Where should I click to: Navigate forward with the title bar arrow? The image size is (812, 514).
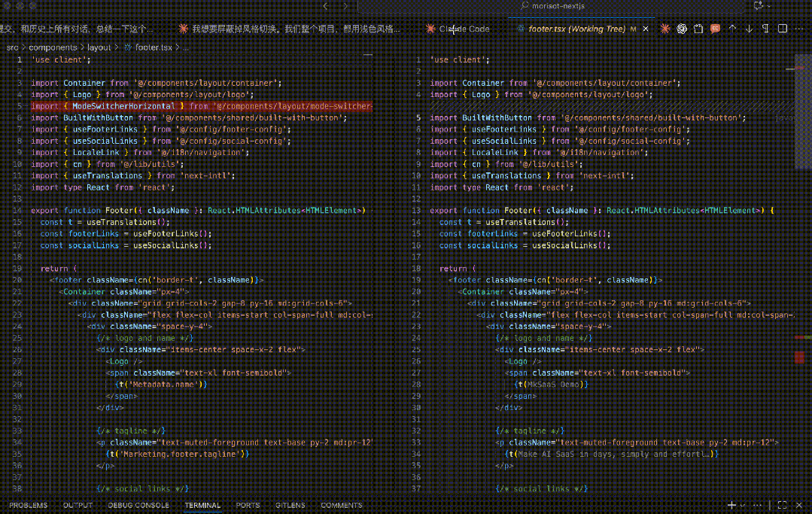345,6
